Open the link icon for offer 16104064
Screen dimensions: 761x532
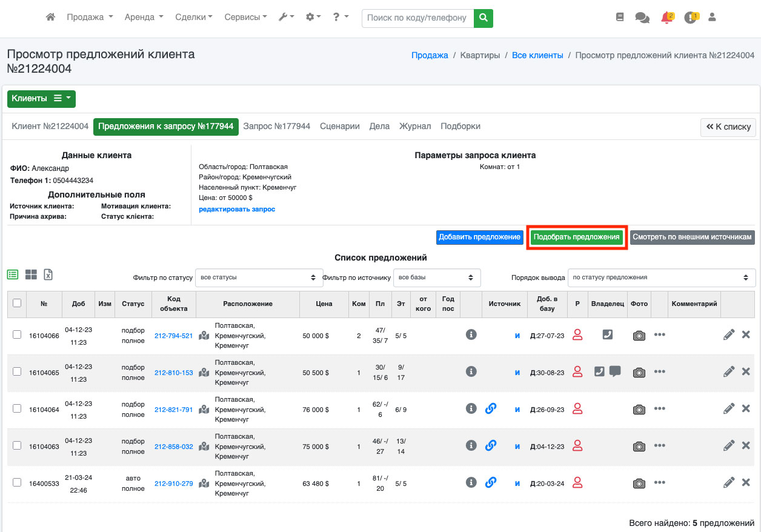(x=491, y=409)
